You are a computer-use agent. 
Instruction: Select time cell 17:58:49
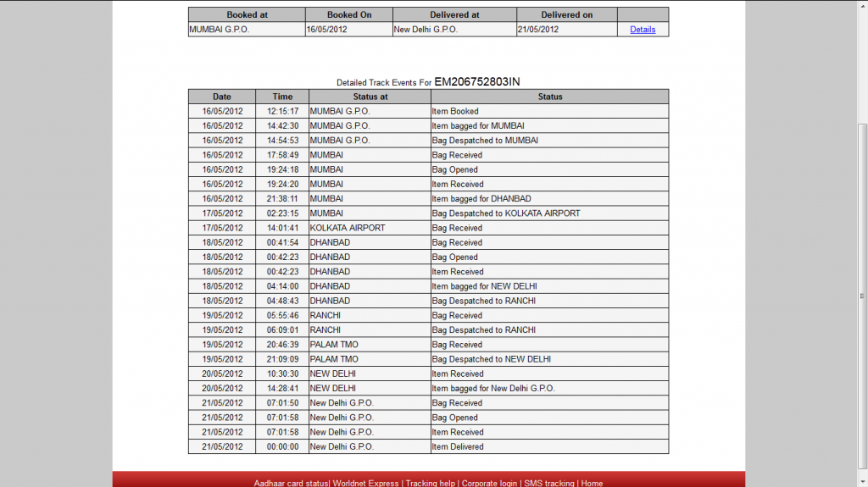282,155
